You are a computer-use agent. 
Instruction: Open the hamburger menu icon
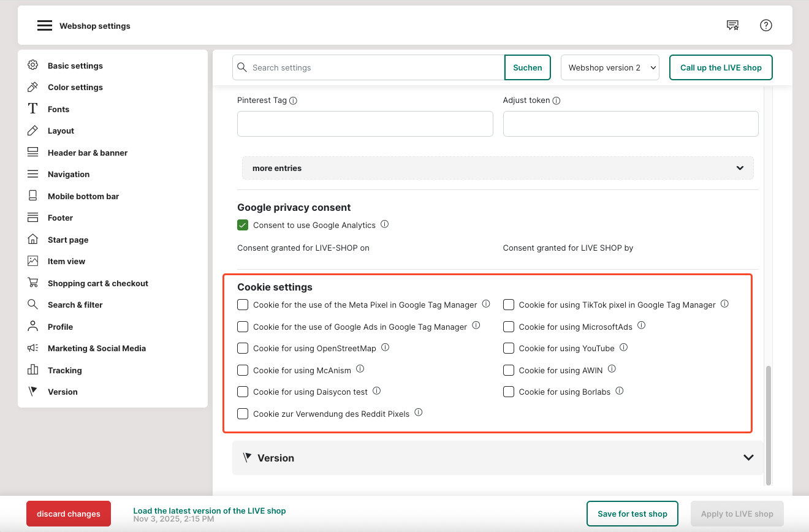coord(44,26)
